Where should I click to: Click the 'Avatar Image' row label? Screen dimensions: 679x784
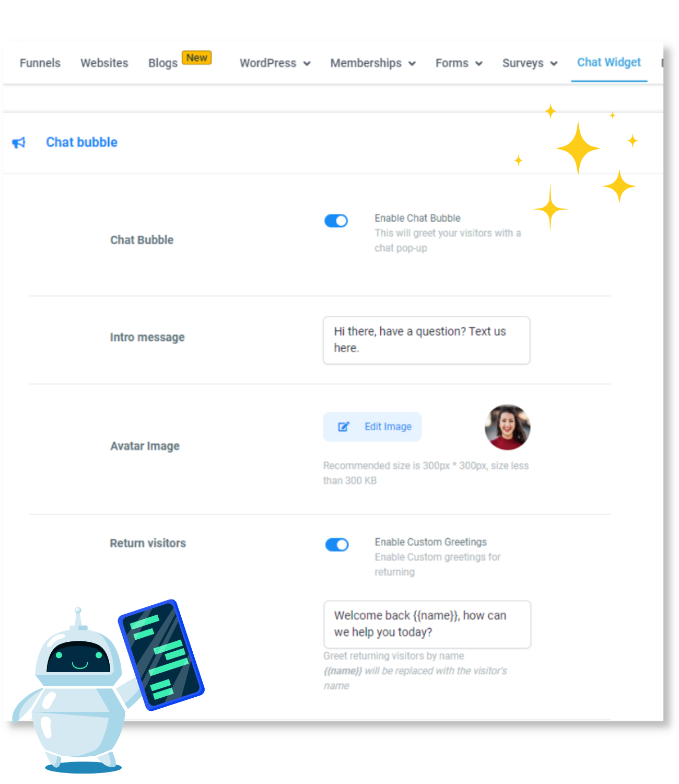tap(145, 446)
